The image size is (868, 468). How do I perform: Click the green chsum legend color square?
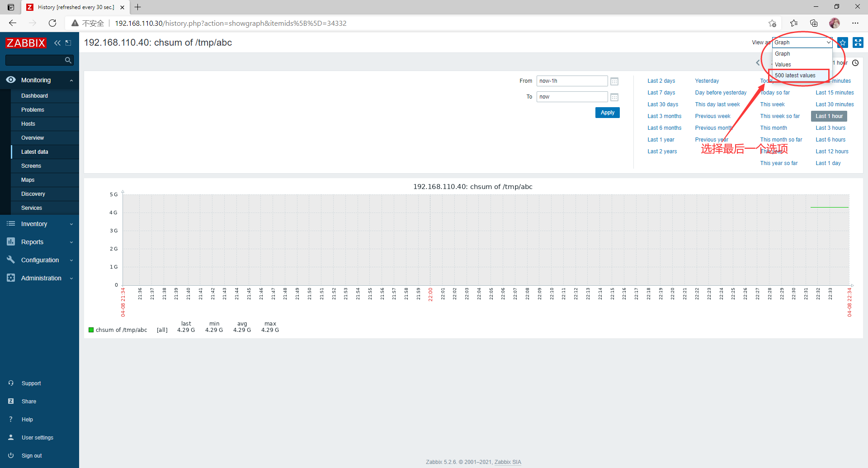91,330
